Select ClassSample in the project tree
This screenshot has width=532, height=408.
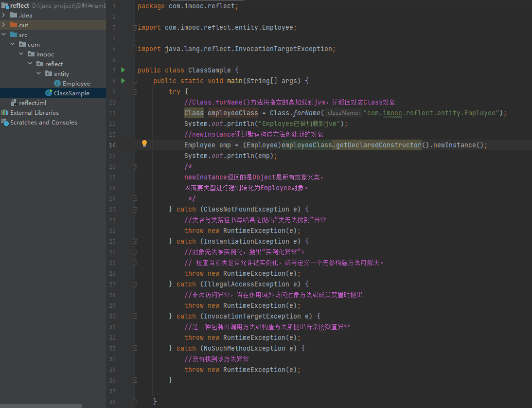(x=71, y=93)
